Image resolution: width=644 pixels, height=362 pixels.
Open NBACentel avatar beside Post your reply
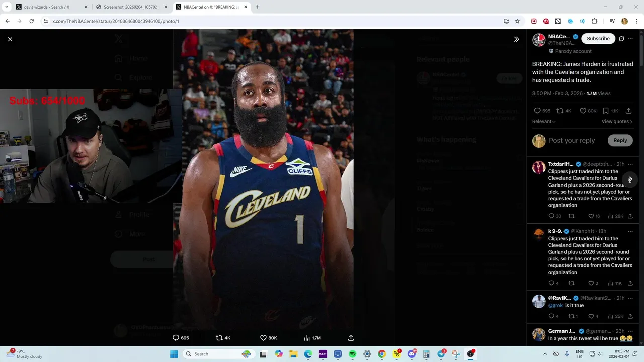coord(539,141)
